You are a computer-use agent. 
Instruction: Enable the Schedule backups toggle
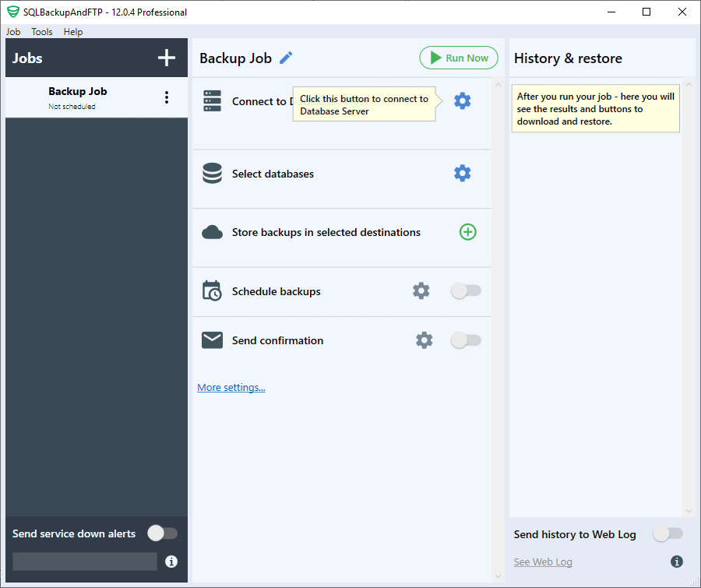pyautogui.click(x=465, y=290)
